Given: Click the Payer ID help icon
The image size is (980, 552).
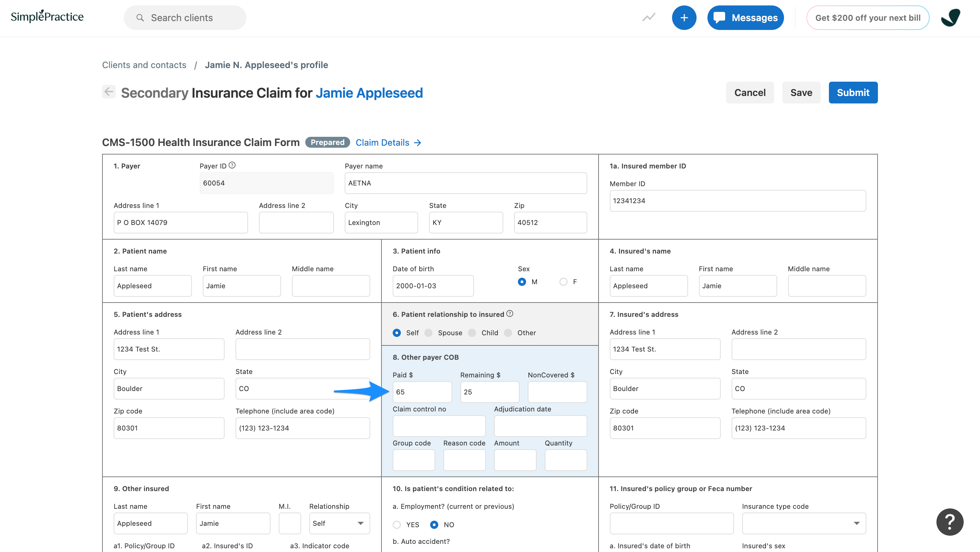Looking at the screenshot, I should [232, 165].
